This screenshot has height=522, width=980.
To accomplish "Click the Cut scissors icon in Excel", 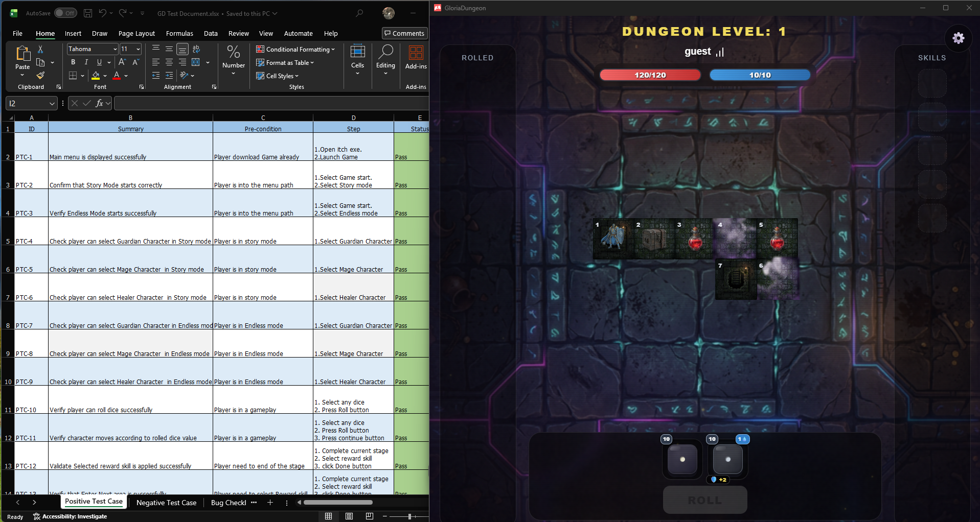I will point(40,49).
